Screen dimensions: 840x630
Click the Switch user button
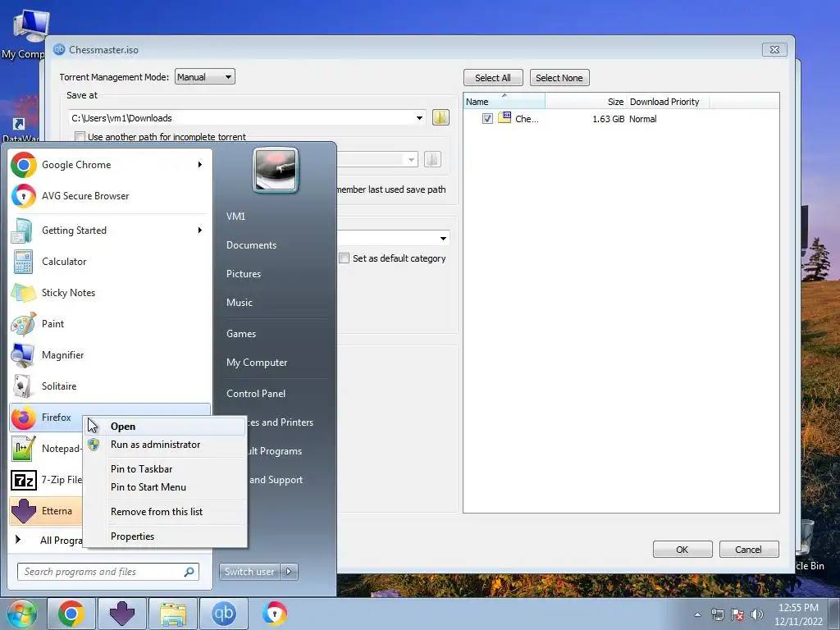tap(249, 572)
